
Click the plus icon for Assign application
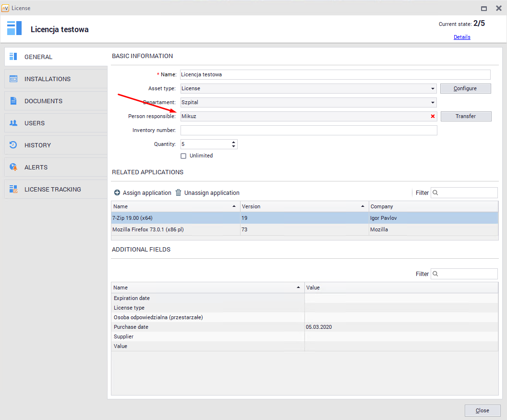[117, 192]
